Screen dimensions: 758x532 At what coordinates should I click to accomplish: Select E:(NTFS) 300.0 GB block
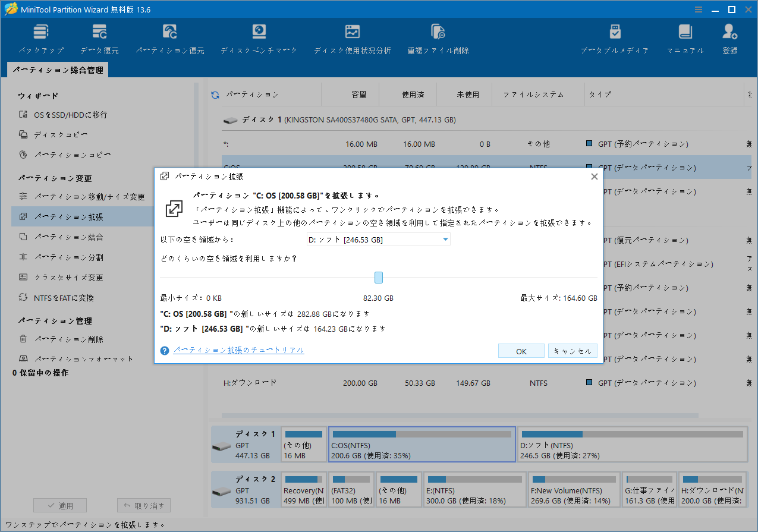(474, 490)
